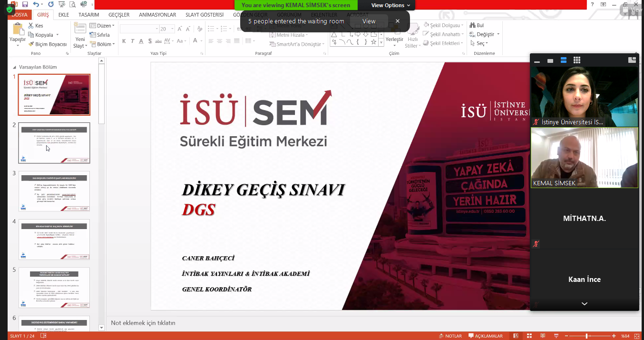Collapse the Varsayılan Bölüm section
The height and width of the screenshot is (340, 644).
[x=15, y=67]
